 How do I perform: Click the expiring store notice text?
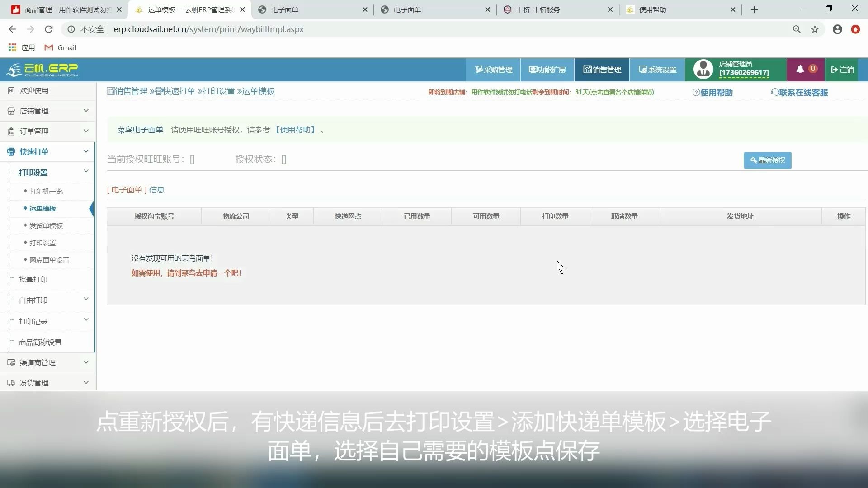point(541,92)
